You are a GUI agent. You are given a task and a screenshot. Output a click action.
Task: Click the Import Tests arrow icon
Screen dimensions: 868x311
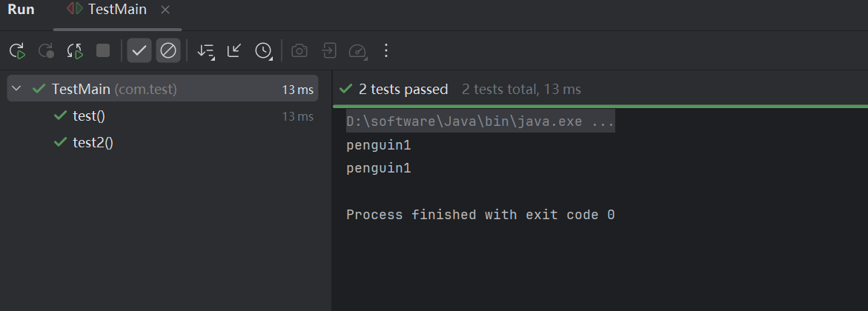(x=328, y=51)
